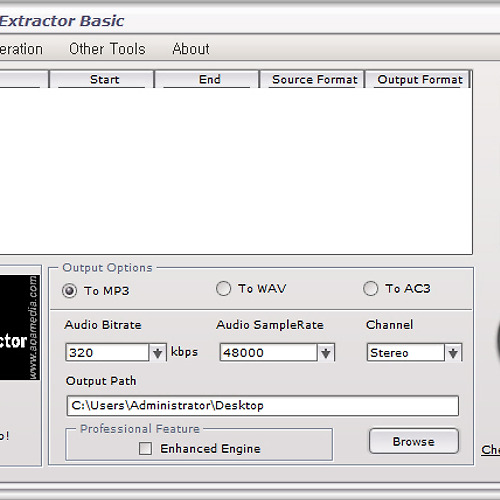Screen dimensions: 500x500
Task: Expand the Channel Stereo dropdown arrow
Action: (453, 353)
